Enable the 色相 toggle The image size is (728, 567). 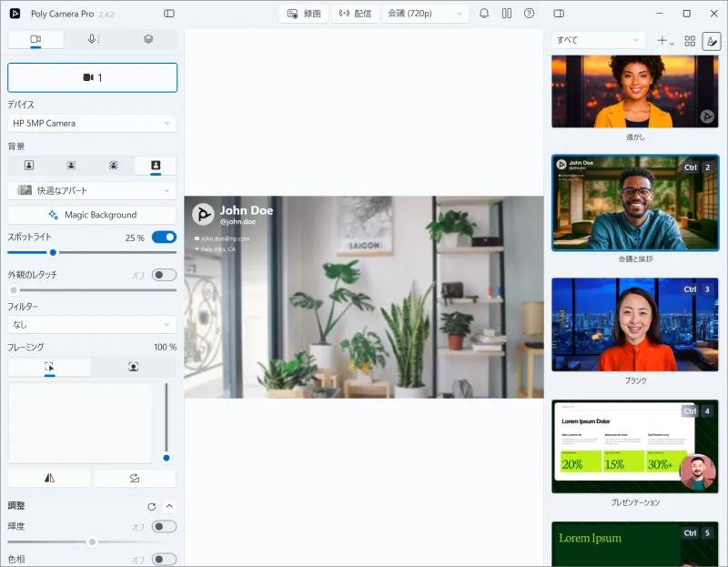pos(164,559)
